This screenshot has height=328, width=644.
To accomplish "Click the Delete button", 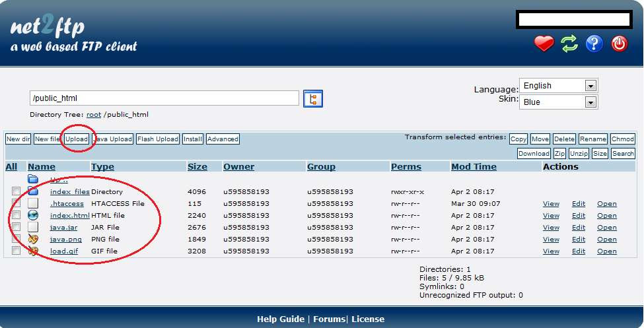I will click(564, 139).
